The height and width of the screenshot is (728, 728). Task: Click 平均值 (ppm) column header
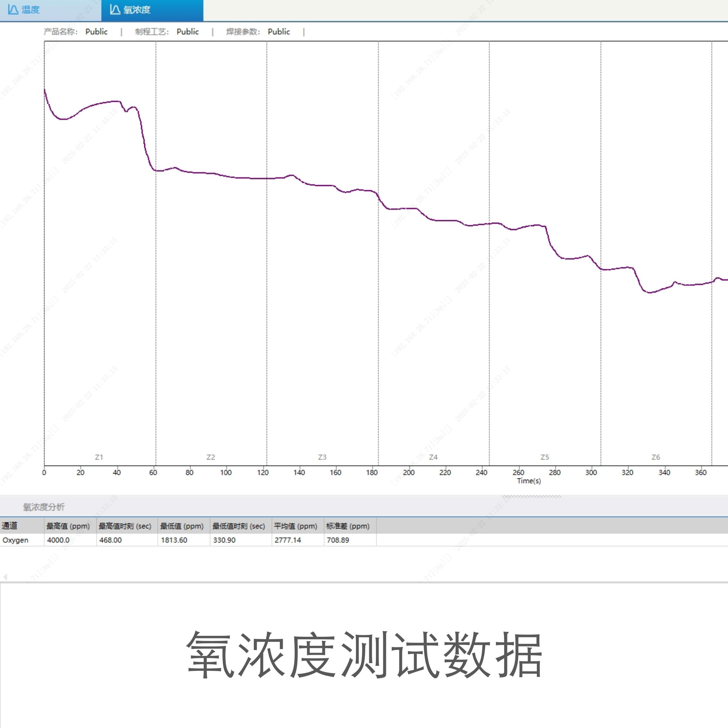click(x=296, y=526)
